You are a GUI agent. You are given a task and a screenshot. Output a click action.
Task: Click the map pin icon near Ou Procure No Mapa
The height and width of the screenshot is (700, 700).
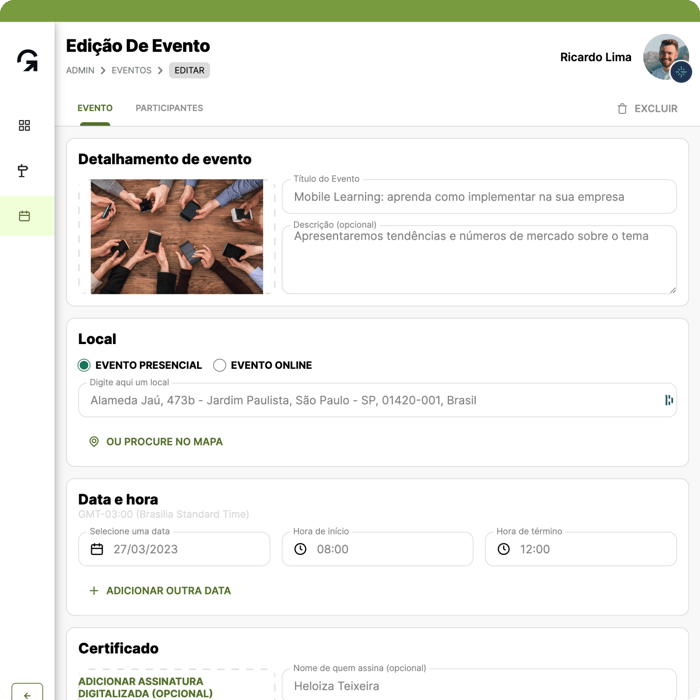[94, 442]
